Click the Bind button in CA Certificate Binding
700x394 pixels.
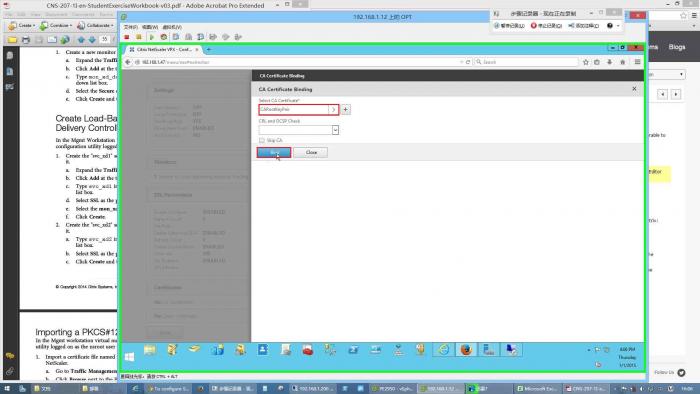tap(274, 153)
